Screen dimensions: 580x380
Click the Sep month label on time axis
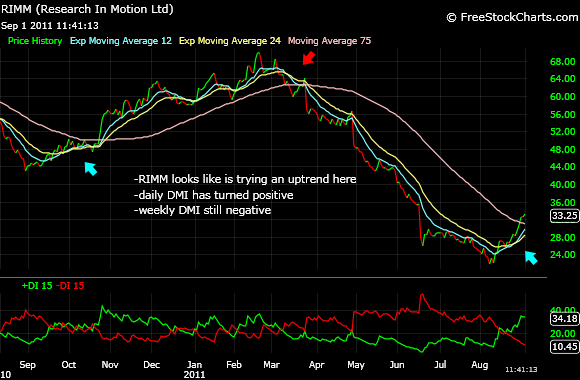[27, 365]
